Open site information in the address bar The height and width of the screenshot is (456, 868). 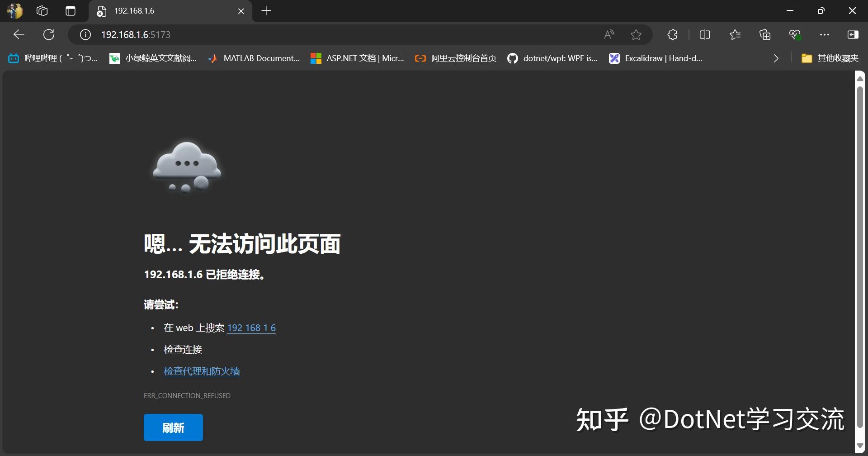(85, 34)
